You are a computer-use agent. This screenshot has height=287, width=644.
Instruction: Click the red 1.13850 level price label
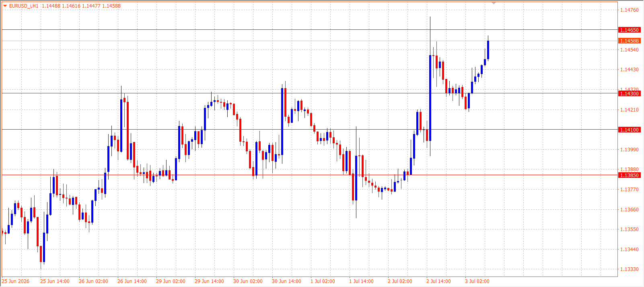tap(629, 176)
